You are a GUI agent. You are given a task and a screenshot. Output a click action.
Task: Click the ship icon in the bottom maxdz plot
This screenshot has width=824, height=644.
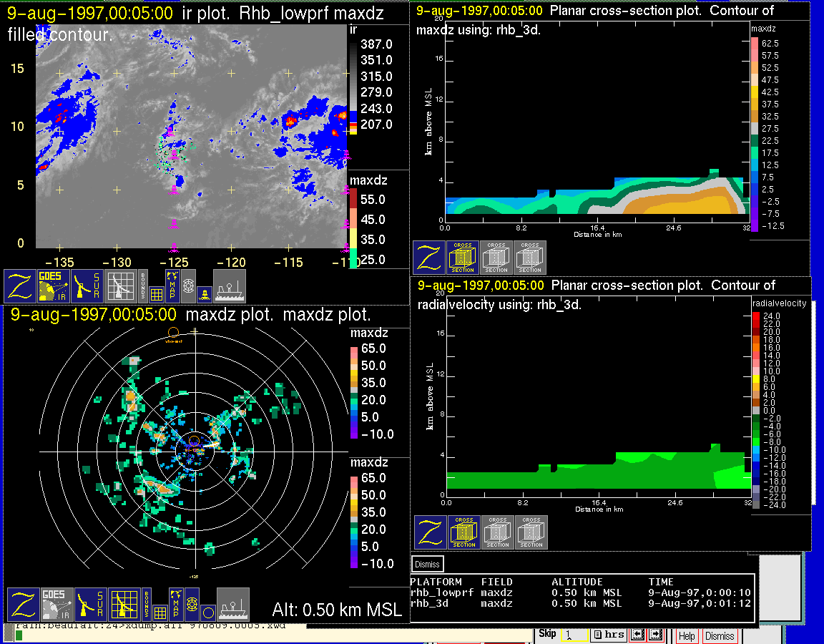tap(232, 604)
